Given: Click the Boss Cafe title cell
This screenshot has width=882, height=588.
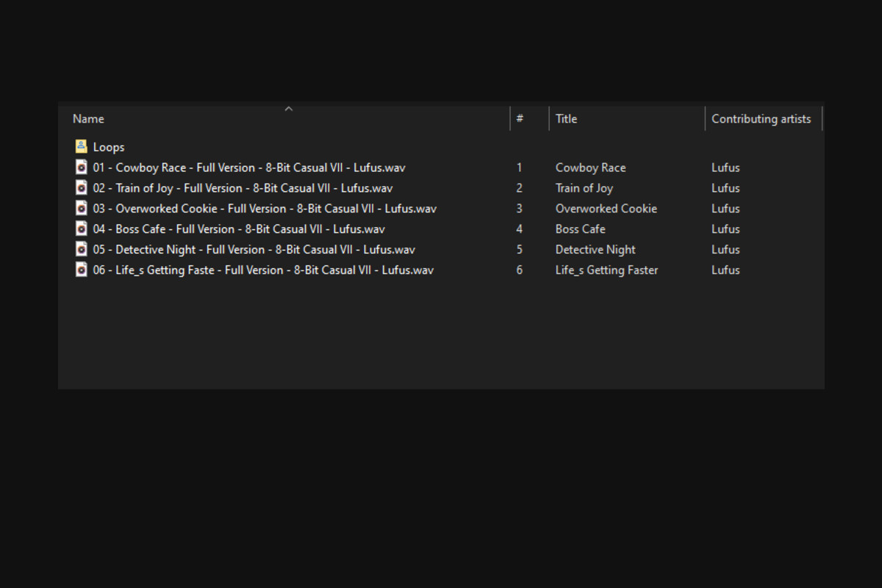Looking at the screenshot, I should tap(580, 229).
